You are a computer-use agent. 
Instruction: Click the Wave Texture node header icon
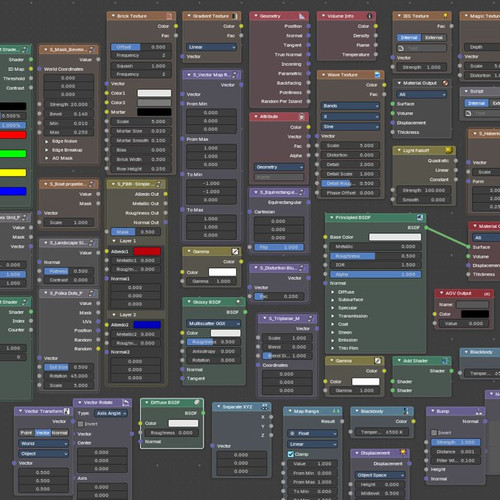click(x=377, y=75)
